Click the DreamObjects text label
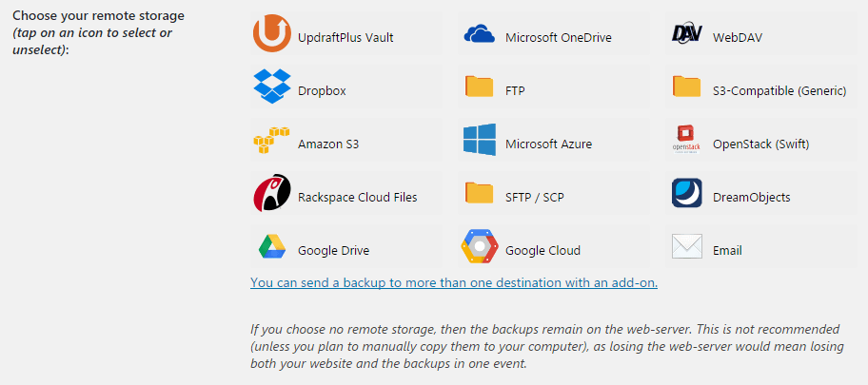The height and width of the screenshot is (385, 868). point(752,198)
